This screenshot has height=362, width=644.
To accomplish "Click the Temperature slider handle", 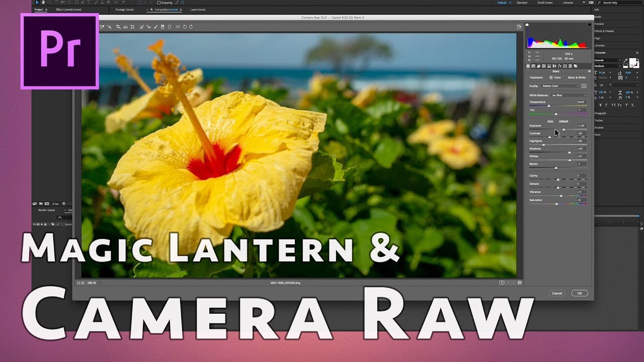I will [549, 106].
